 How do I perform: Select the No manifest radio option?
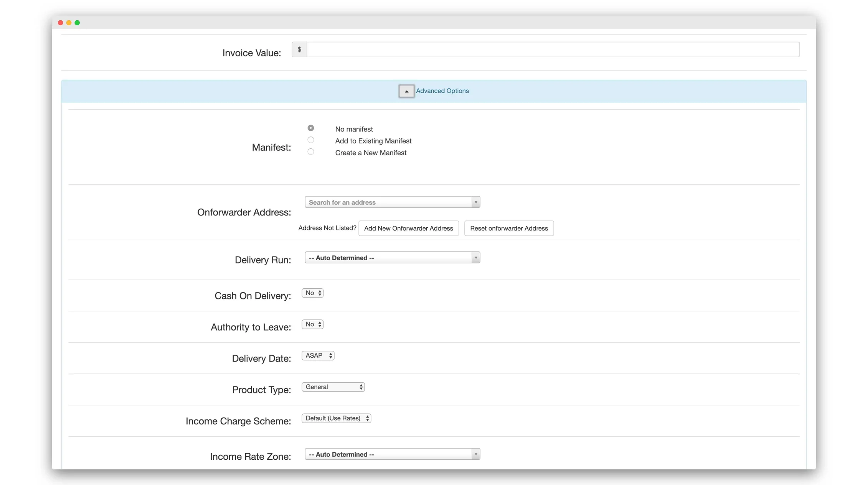(311, 128)
